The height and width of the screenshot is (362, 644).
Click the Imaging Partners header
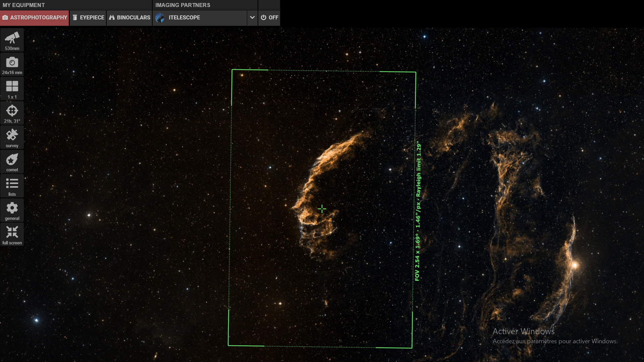[x=183, y=5]
